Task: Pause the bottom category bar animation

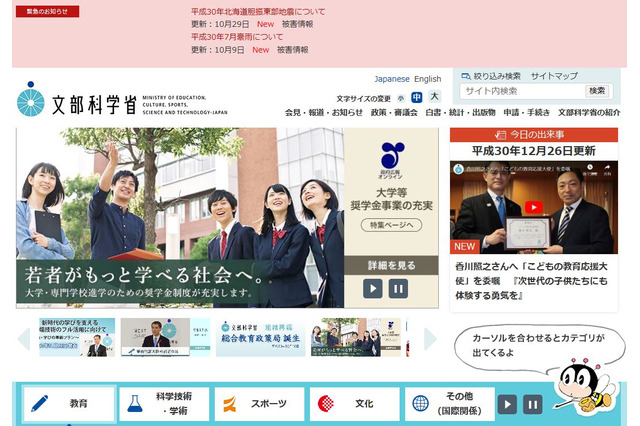Action: (x=533, y=404)
